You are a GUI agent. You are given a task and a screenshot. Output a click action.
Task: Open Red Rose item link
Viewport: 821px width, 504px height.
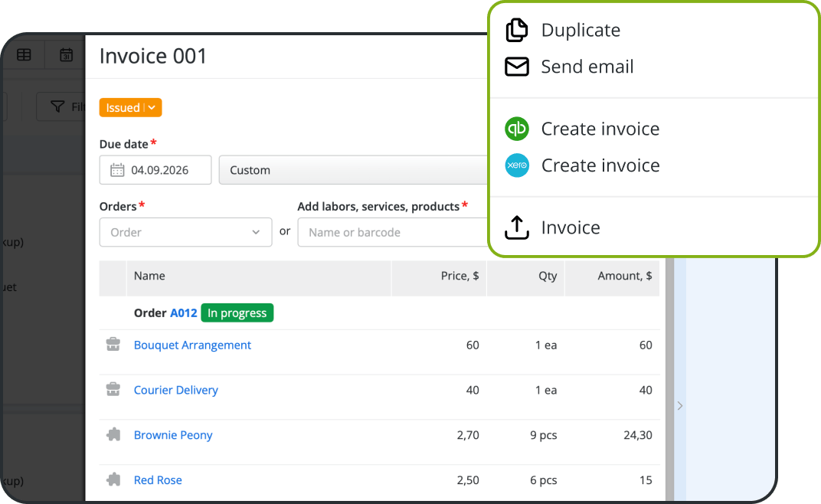158,480
